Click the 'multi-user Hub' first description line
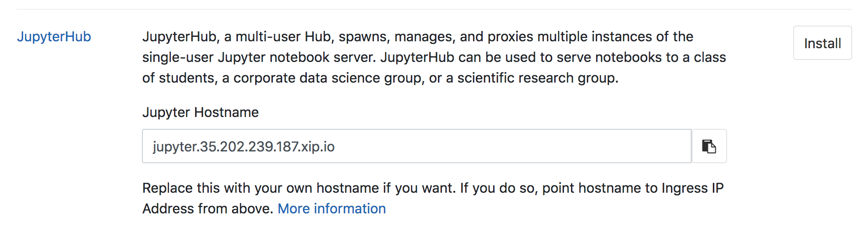The width and height of the screenshot is (868, 236). [x=418, y=36]
